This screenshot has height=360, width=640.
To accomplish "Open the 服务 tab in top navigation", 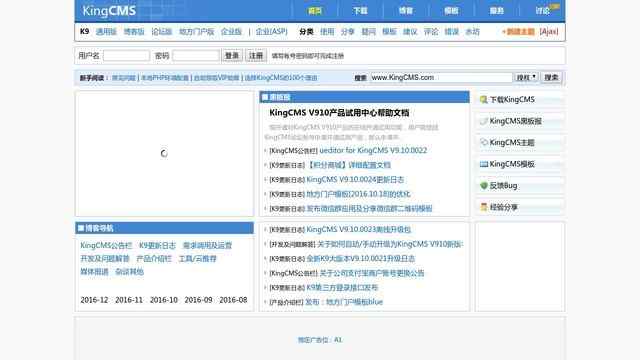I will 497,11.
